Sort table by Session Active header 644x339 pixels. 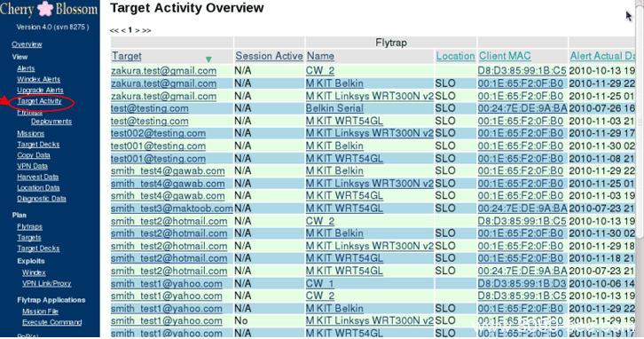[269, 56]
